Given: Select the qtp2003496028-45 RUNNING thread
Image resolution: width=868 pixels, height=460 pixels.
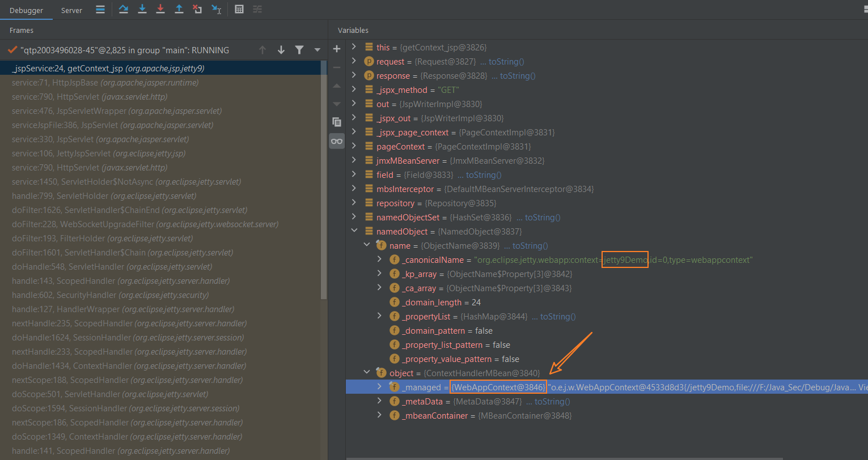Looking at the screenshot, I should [125, 50].
